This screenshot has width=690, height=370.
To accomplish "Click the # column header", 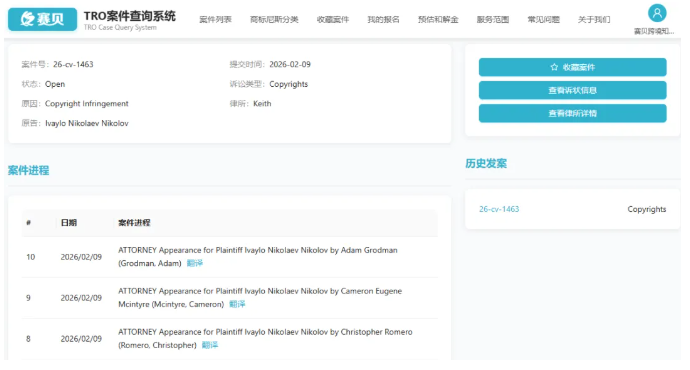I will [28, 223].
